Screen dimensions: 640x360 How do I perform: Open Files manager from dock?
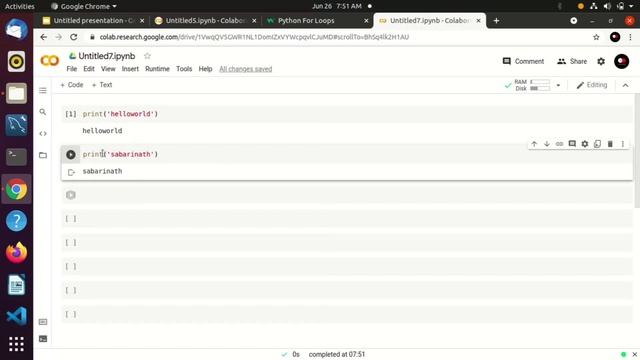click(x=16, y=93)
